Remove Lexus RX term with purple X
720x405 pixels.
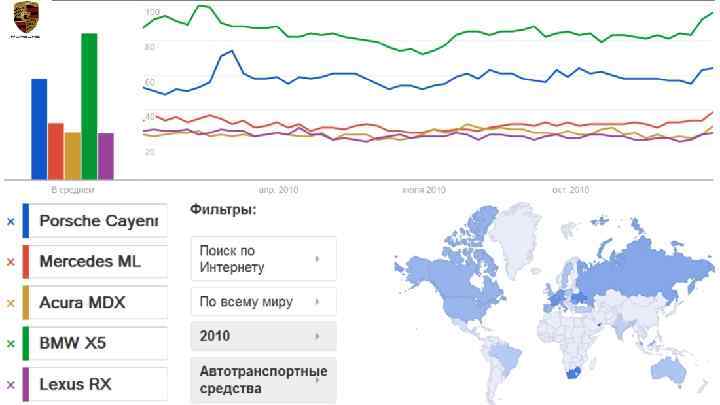pyautogui.click(x=11, y=384)
